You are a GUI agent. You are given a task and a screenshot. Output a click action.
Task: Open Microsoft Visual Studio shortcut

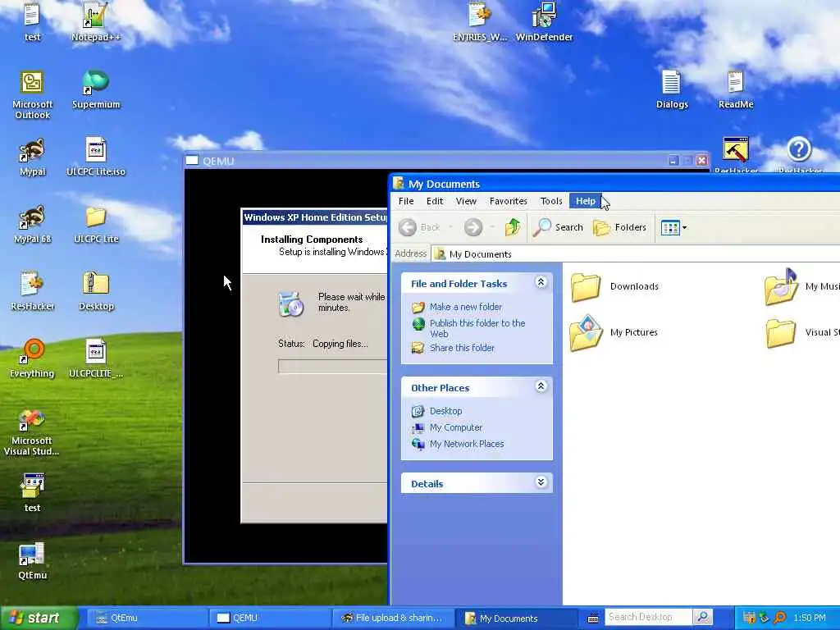point(32,432)
